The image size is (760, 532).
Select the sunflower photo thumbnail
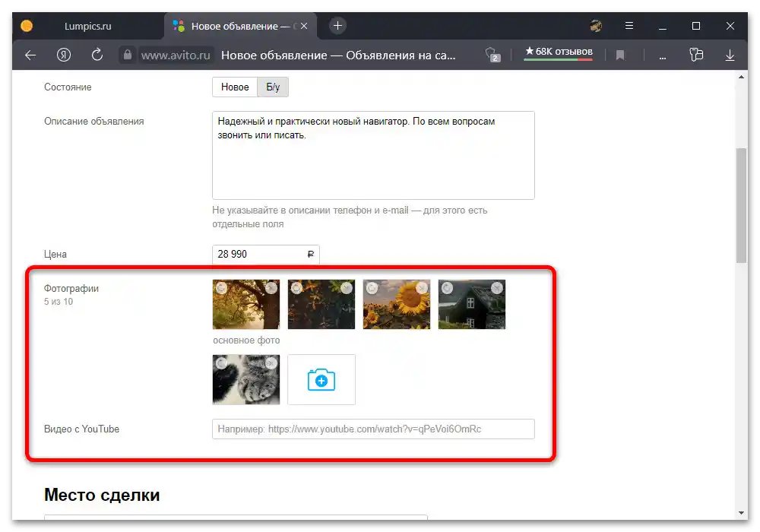point(397,304)
